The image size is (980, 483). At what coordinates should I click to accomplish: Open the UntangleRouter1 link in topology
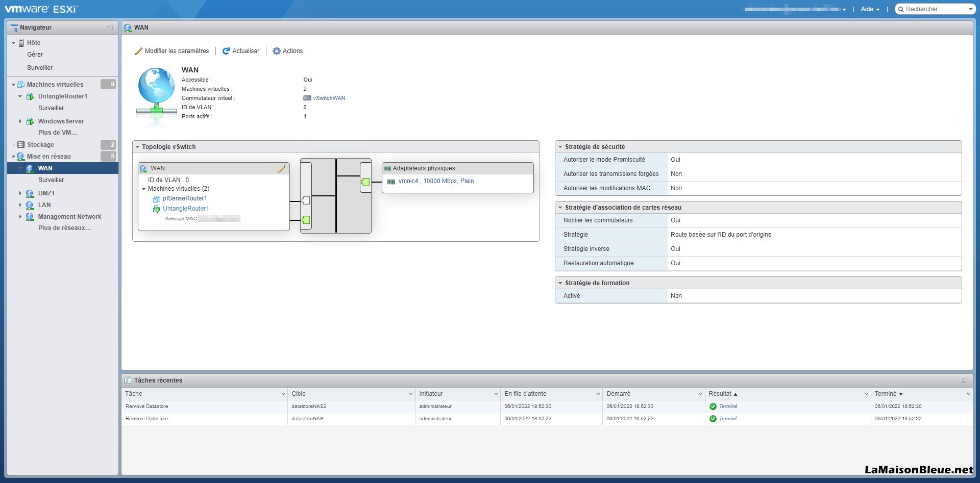point(186,209)
